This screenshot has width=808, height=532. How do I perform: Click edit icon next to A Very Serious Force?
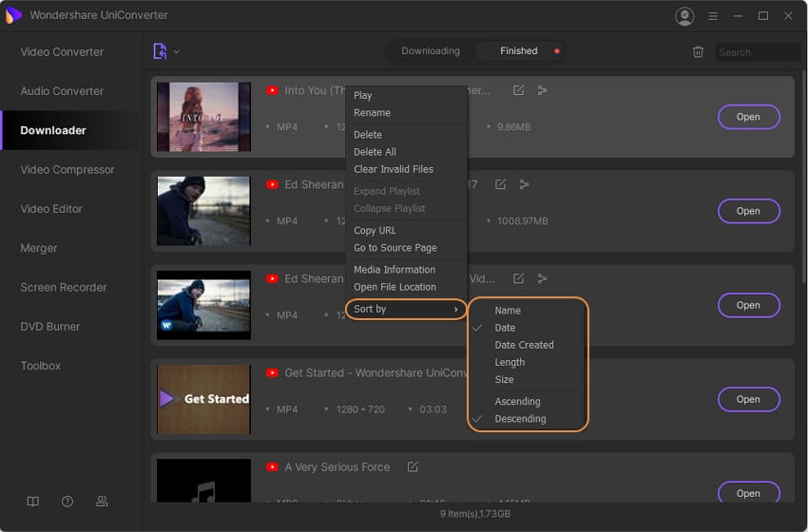[413, 467]
